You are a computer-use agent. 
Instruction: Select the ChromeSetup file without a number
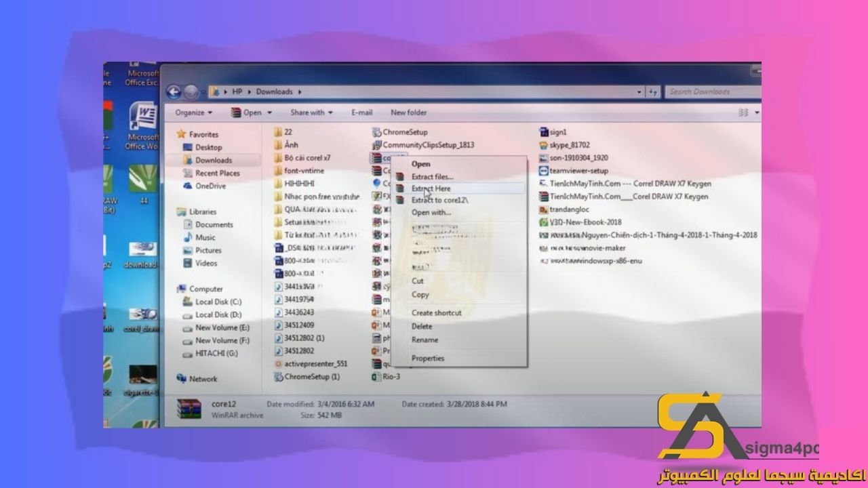click(400, 132)
